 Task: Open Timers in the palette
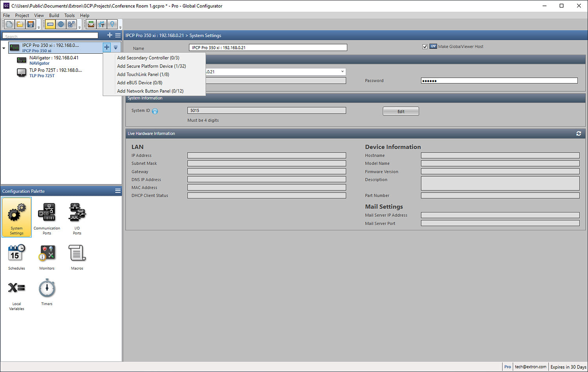coord(47,292)
